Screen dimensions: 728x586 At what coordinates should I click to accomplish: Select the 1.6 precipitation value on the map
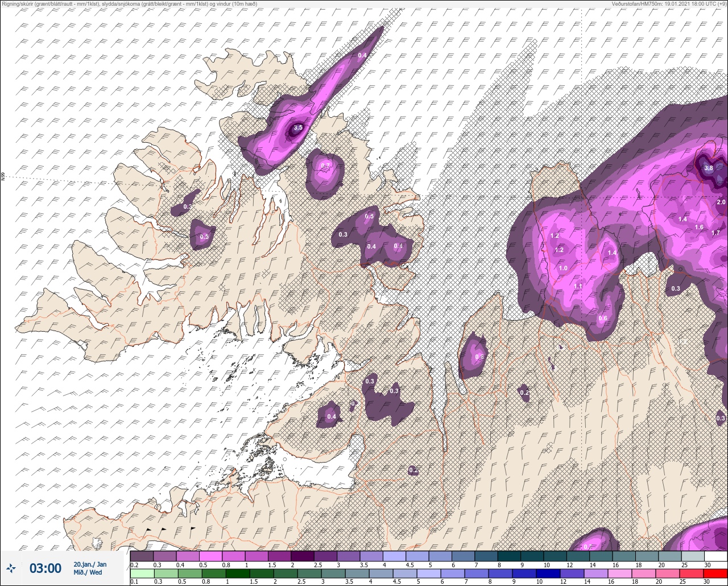(699, 227)
